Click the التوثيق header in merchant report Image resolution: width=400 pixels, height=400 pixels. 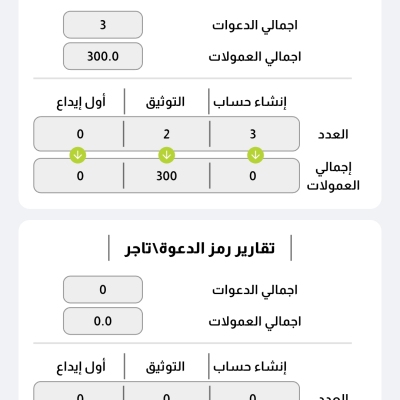(x=165, y=366)
